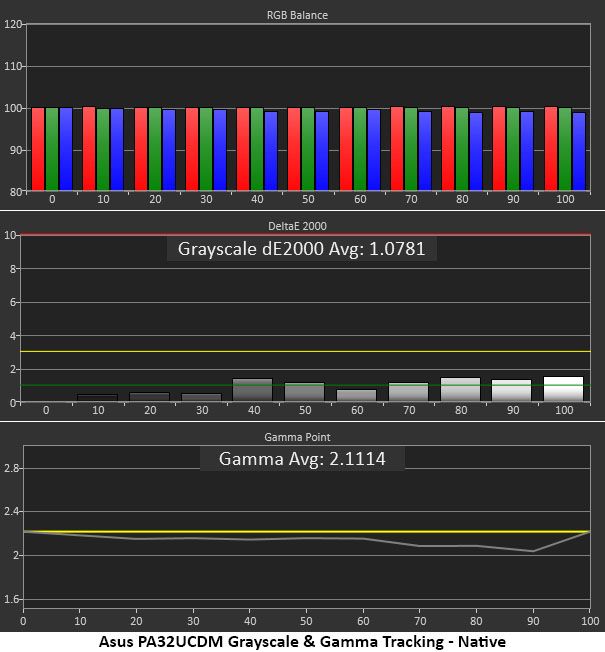
Task: Click the red bar at 60 in RGB Balance
Action: (x=346, y=149)
